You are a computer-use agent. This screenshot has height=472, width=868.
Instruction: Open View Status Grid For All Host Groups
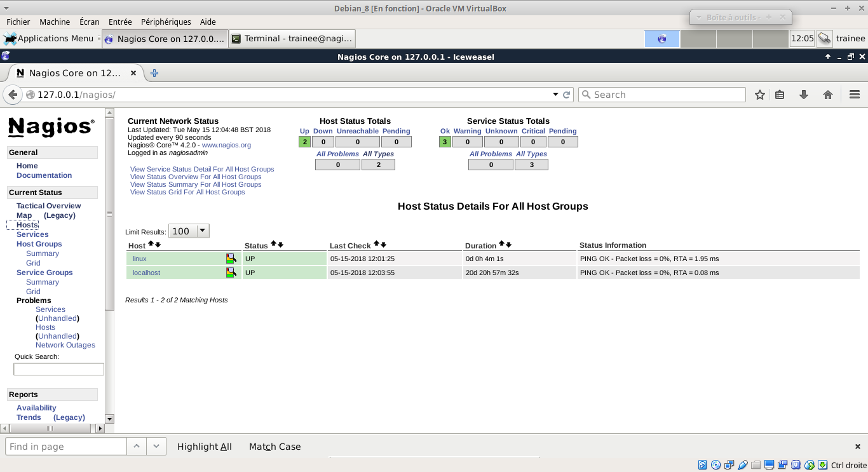pos(187,192)
